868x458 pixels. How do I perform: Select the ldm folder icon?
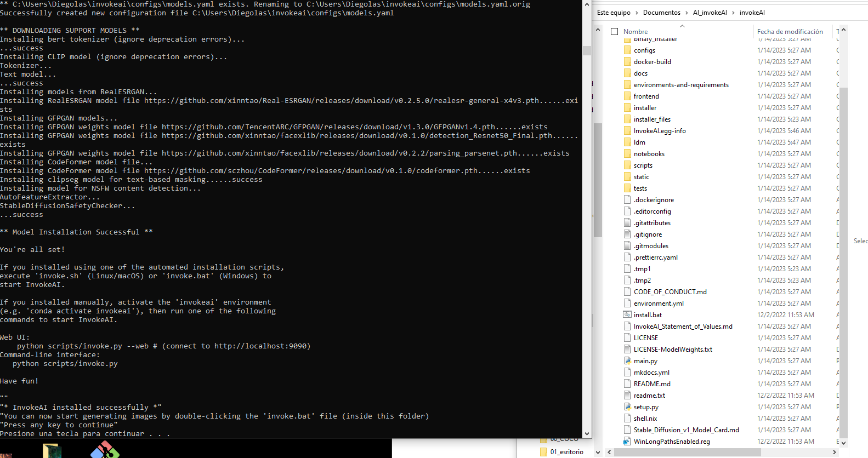tap(627, 142)
